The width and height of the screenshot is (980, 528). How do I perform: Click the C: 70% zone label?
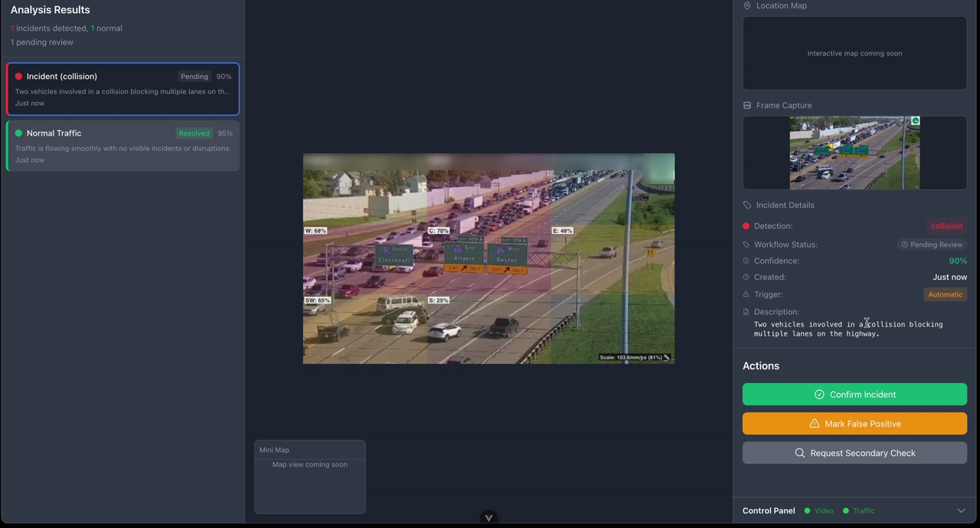pyautogui.click(x=439, y=231)
